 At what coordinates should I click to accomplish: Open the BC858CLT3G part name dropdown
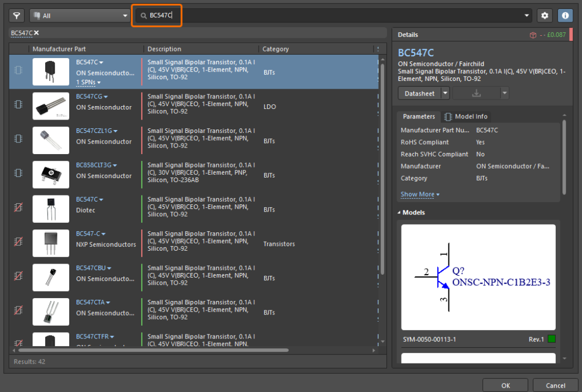[x=115, y=165]
